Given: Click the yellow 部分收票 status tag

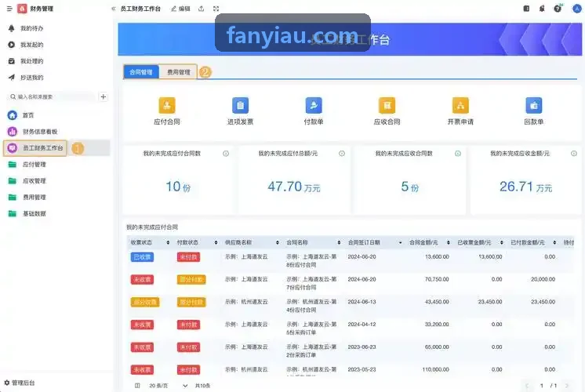Looking at the screenshot, I should (x=145, y=302).
